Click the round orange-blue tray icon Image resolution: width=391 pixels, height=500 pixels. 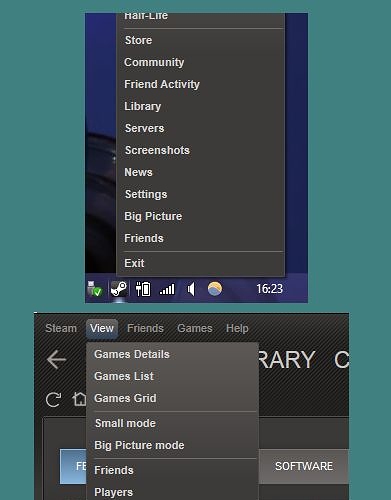click(215, 289)
